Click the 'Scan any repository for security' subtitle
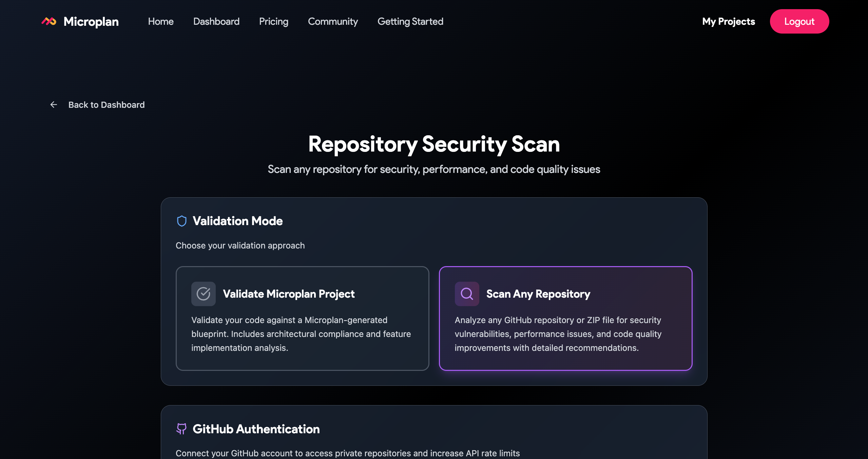Image resolution: width=868 pixels, height=459 pixels. (x=434, y=169)
